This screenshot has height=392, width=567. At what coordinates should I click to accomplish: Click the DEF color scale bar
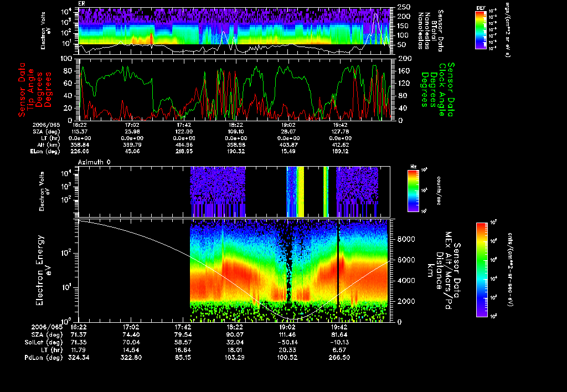pos(481,30)
